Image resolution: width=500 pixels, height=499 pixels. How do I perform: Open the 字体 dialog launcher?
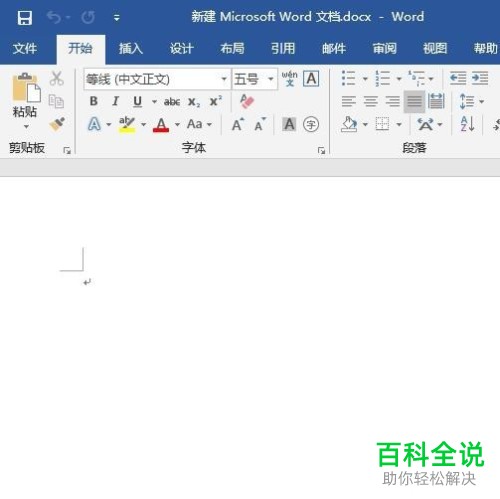pyautogui.click(x=321, y=151)
